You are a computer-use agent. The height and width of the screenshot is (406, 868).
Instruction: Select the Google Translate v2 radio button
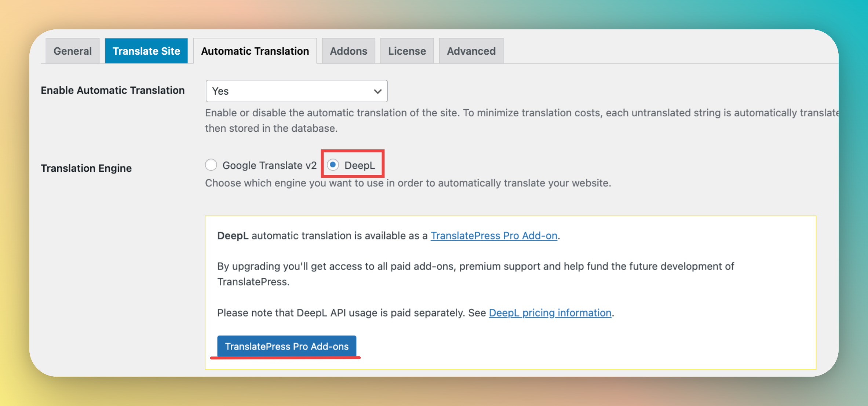[x=211, y=165]
